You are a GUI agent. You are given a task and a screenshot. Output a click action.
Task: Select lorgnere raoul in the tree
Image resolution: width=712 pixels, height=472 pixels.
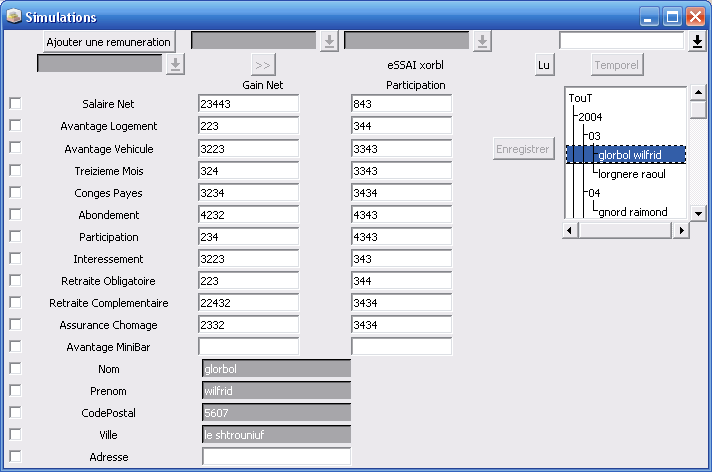(x=631, y=174)
